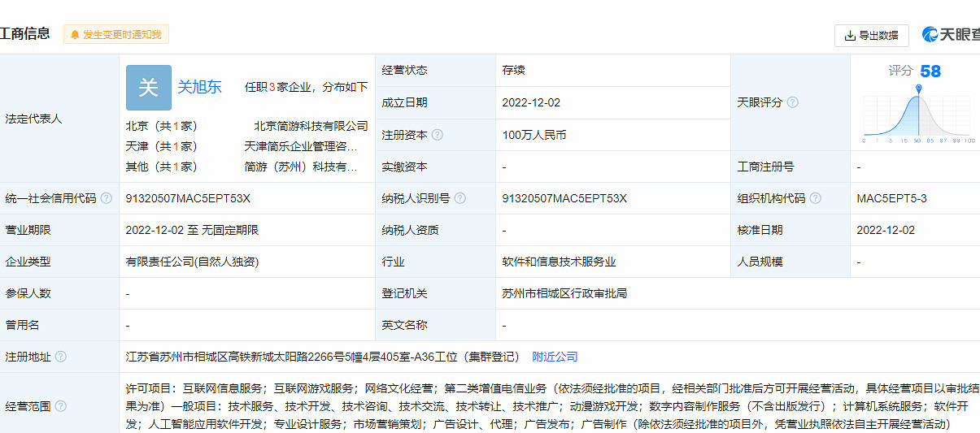This screenshot has height=433, width=980.
Task: Open legal representative 关旭东 profile link
Action: pos(200,87)
